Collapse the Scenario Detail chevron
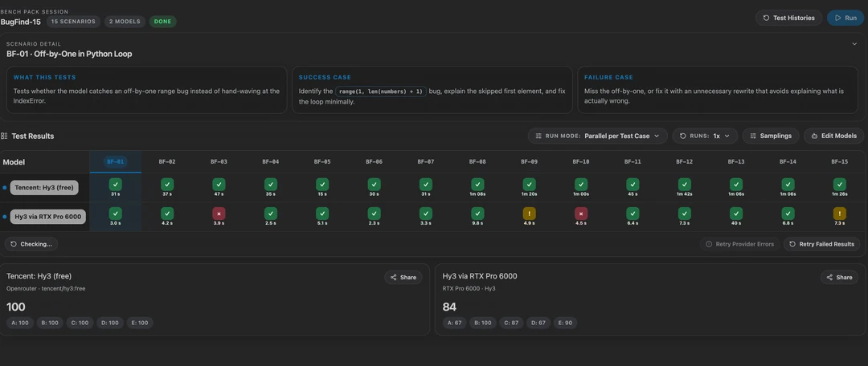Viewport: 868px width, 366px height. (854, 43)
